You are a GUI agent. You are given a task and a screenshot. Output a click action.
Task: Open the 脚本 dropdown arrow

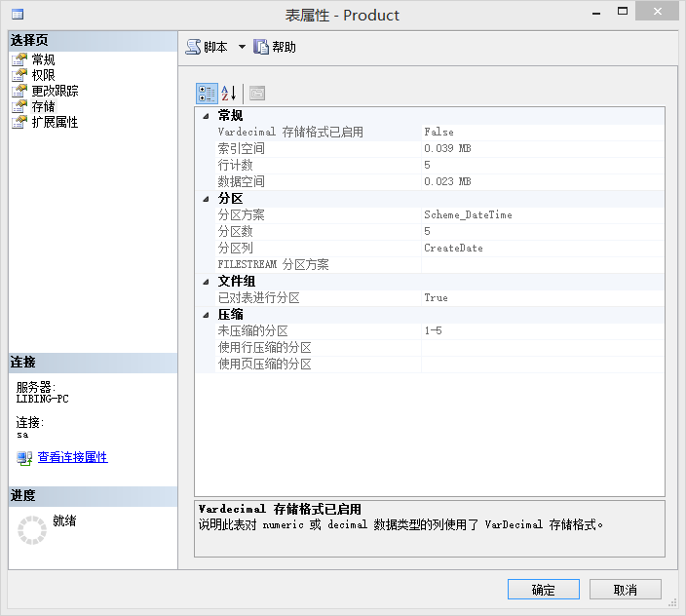[242, 47]
